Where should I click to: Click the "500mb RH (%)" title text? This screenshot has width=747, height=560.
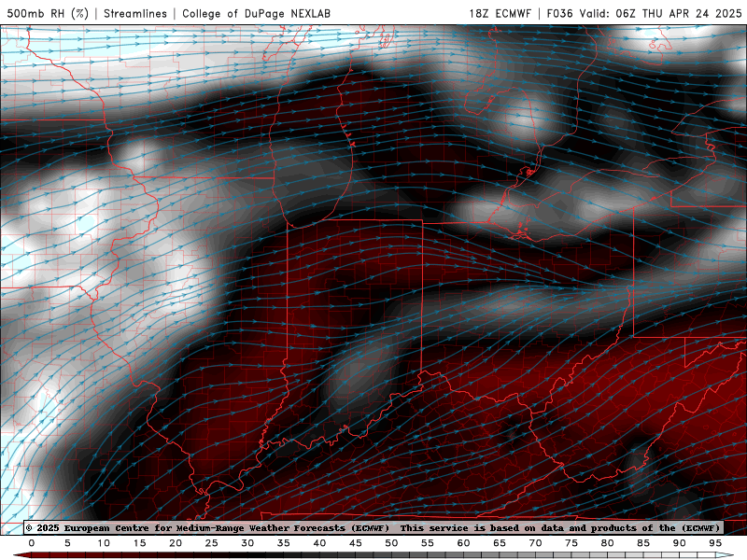(x=48, y=13)
